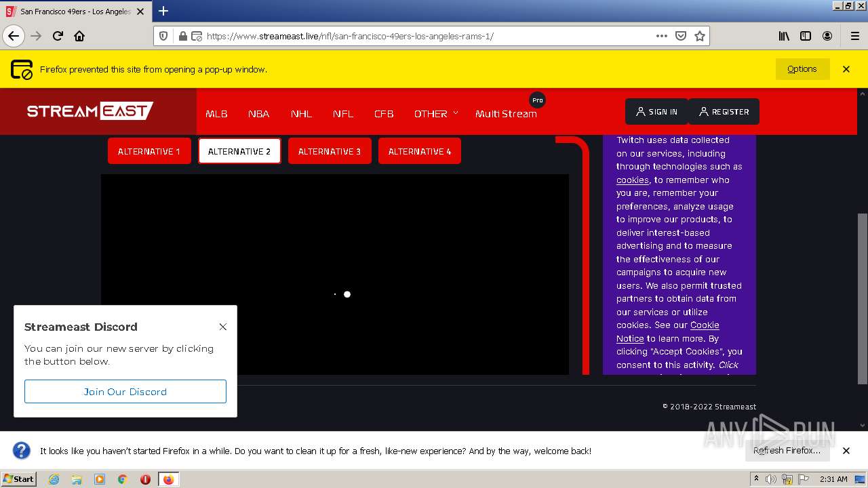Switch to ALTERNATIVE 1 stream
Image resolution: width=868 pixels, height=488 pixels.
coord(149,151)
